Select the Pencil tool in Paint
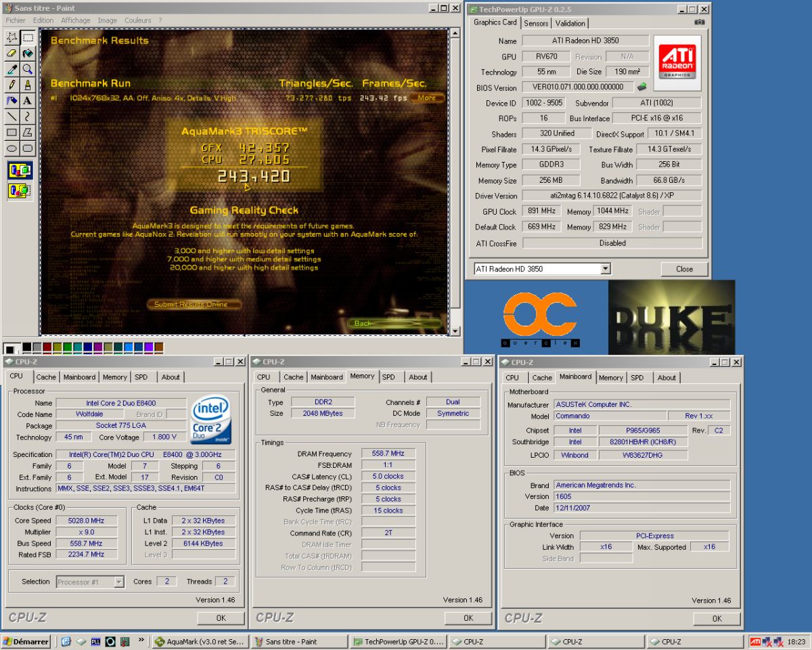Screen dimensions: 812x650 click(12, 85)
